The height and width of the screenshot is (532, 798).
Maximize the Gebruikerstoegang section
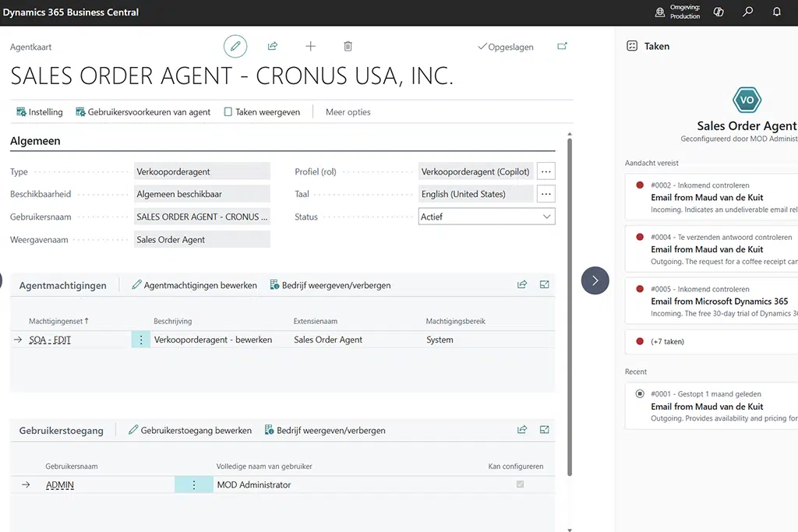545,430
